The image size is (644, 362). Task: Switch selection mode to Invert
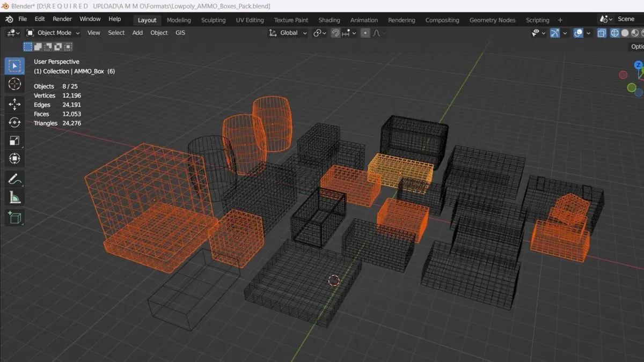pos(58,47)
